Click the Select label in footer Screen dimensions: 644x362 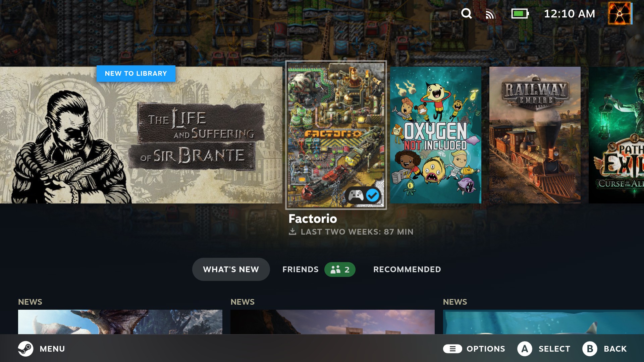click(554, 349)
